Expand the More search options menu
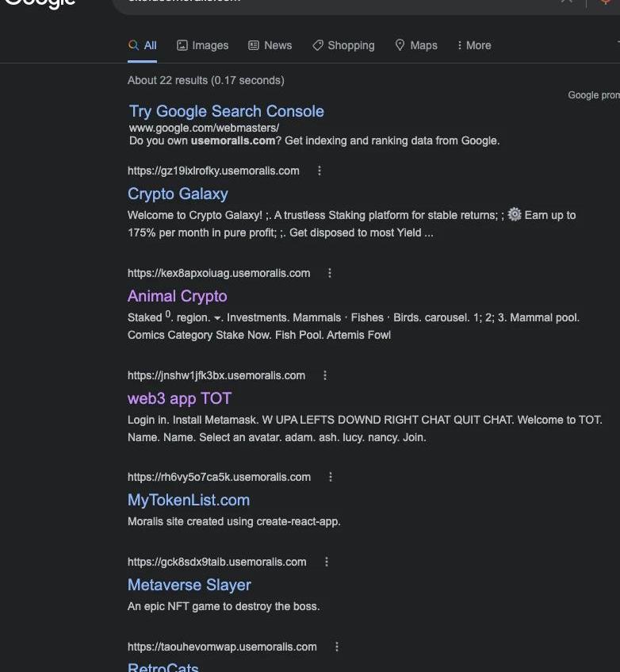620x672 pixels. 474,45
